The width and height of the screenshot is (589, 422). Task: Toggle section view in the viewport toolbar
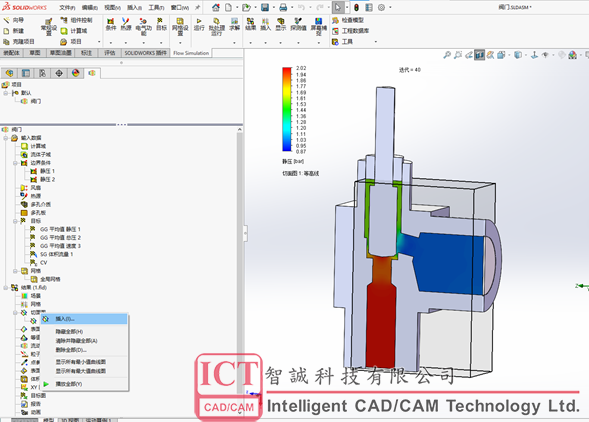coord(479,55)
